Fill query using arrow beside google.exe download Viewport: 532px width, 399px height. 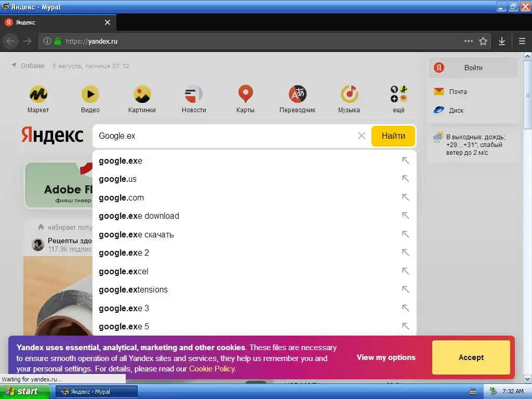click(x=405, y=216)
